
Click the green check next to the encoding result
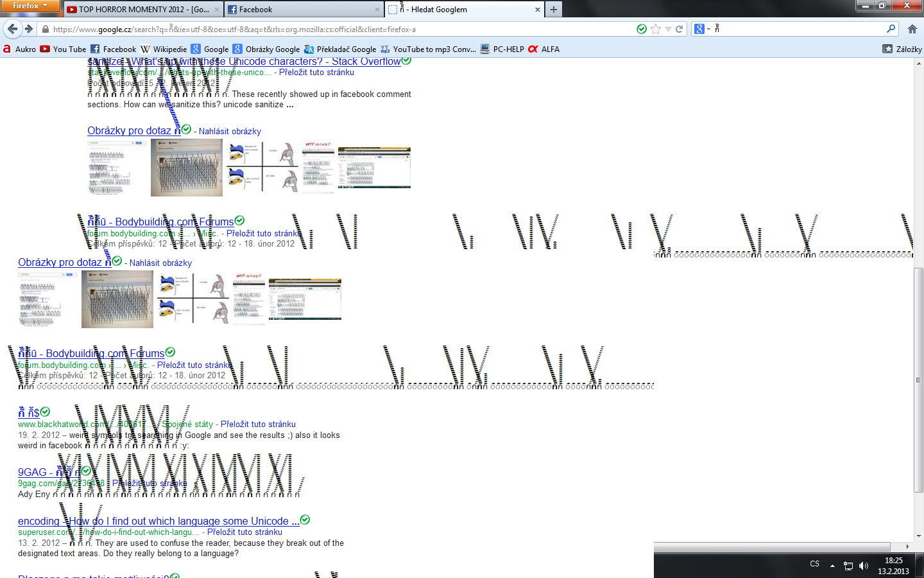pyautogui.click(x=305, y=520)
